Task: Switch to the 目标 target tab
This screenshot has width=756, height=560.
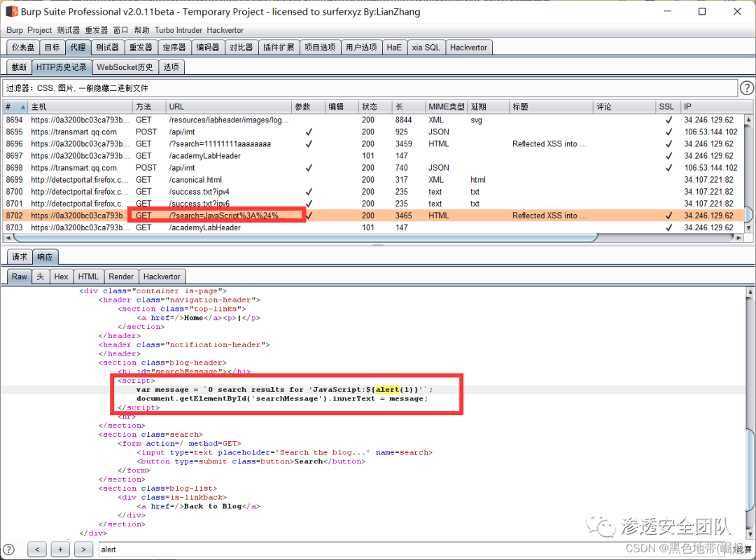Action: [x=52, y=48]
